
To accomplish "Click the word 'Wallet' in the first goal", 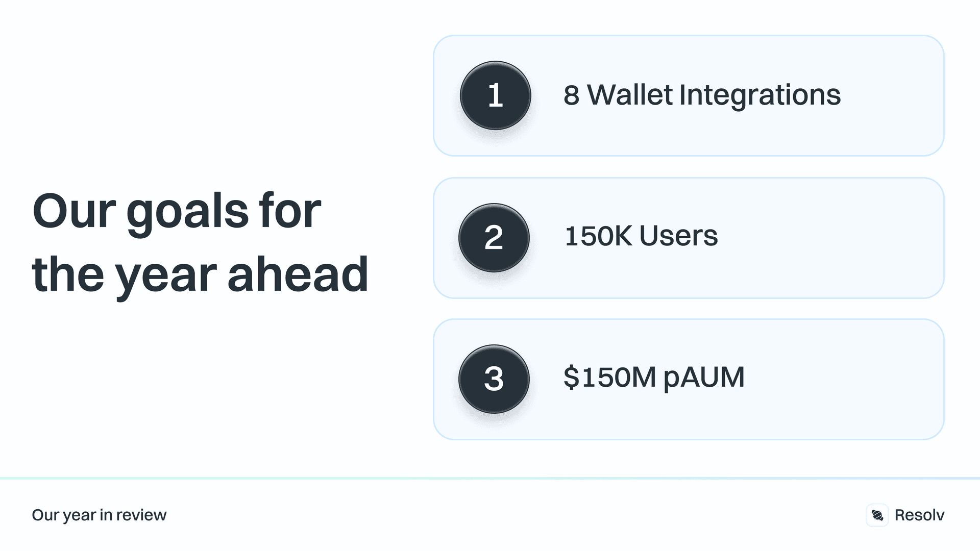I will pos(630,95).
